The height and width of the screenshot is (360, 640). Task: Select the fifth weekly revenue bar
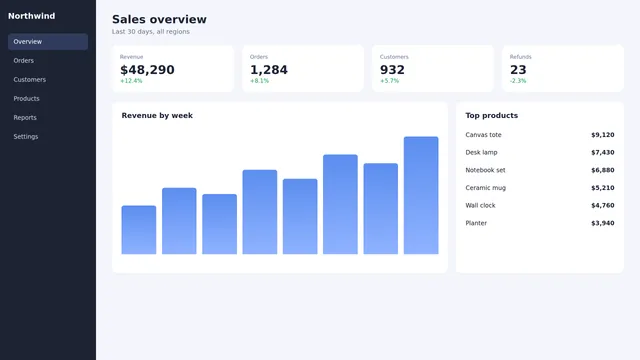point(300,216)
